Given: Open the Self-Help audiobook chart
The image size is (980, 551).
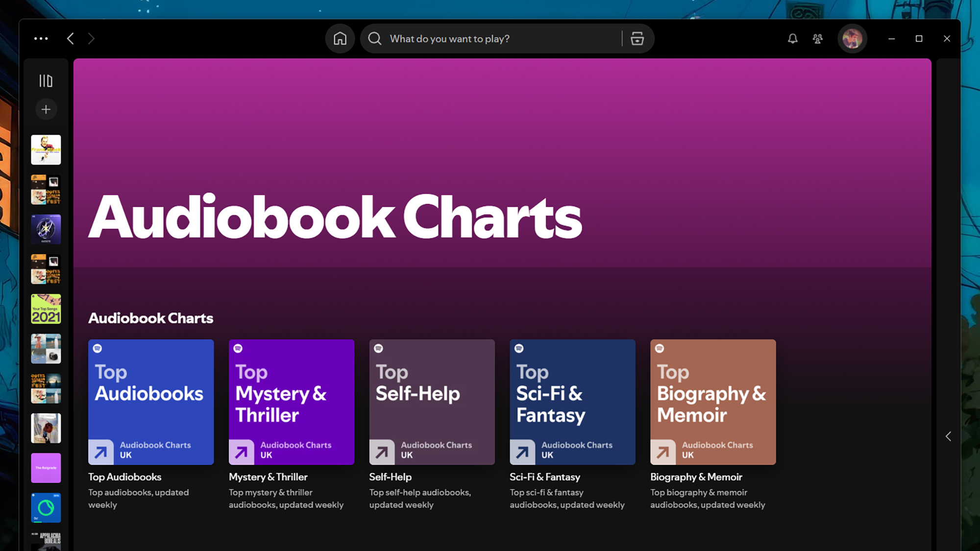Looking at the screenshot, I should coord(432,402).
